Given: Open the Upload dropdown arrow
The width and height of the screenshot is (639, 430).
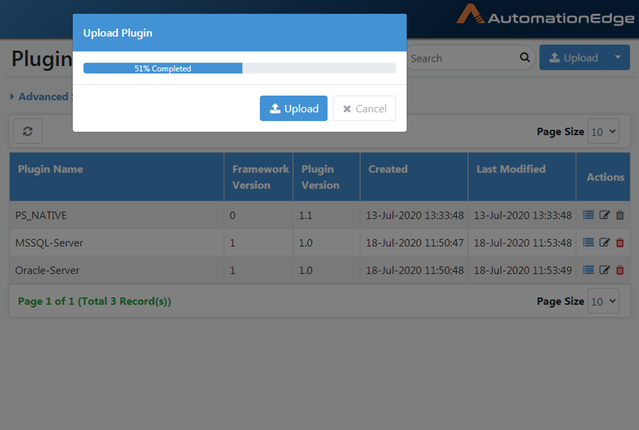Looking at the screenshot, I should click(618, 57).
